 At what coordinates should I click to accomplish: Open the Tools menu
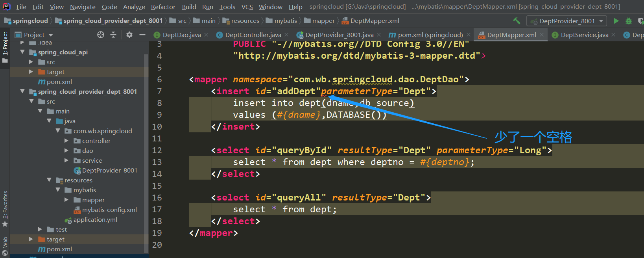click(x=227, y=7)
